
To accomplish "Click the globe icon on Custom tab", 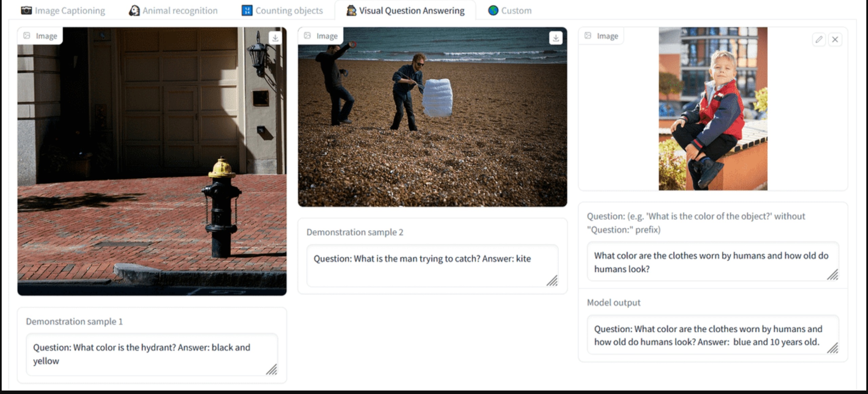I will click(493, 11).
